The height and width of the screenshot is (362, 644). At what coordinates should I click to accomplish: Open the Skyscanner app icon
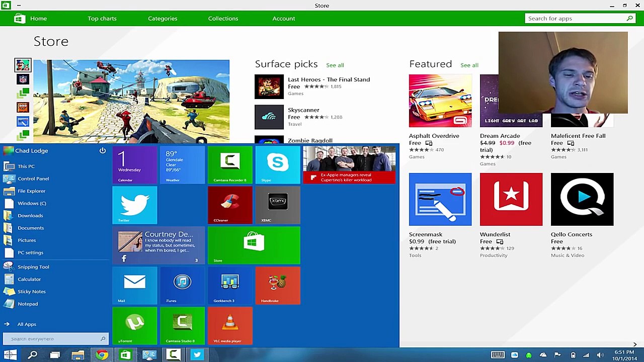(269, 117)
